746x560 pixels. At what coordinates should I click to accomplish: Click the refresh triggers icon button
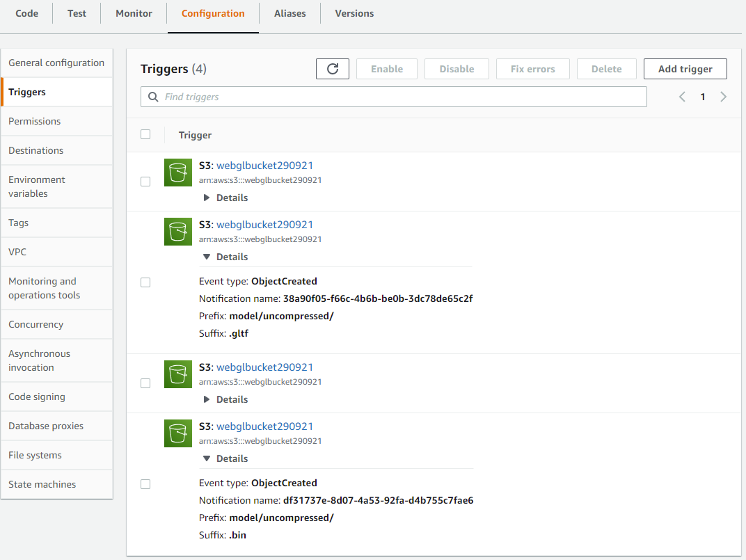[x=332, y=69]
